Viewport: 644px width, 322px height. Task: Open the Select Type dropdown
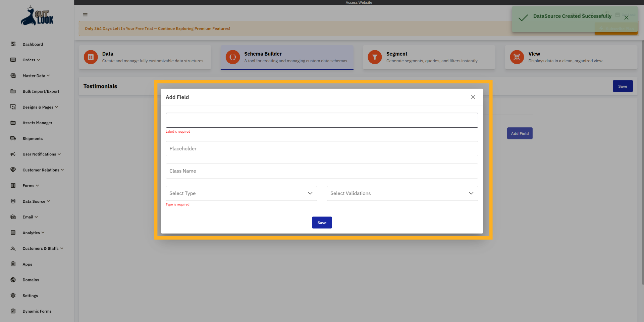(241, 193)
